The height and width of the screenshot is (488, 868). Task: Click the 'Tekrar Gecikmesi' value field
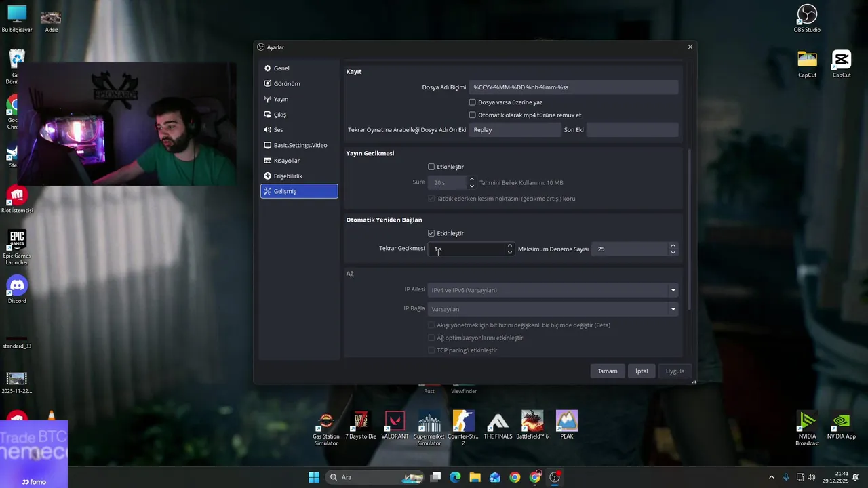(x=467, y=249)
